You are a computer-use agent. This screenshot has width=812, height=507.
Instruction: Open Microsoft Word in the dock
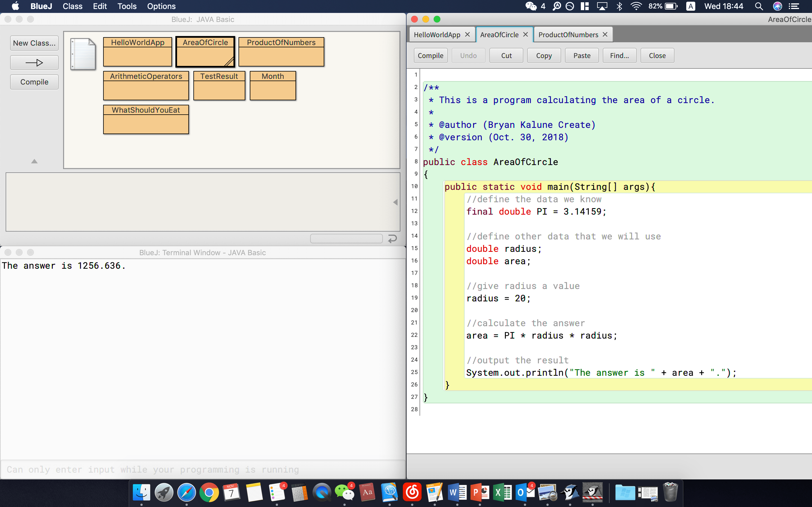click(x=457, y=492)
